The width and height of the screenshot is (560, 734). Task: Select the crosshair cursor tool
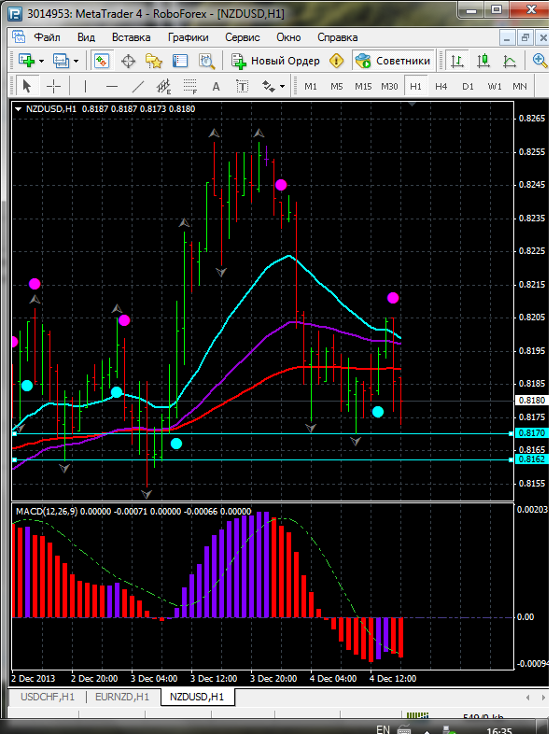[x=54, y=86]
